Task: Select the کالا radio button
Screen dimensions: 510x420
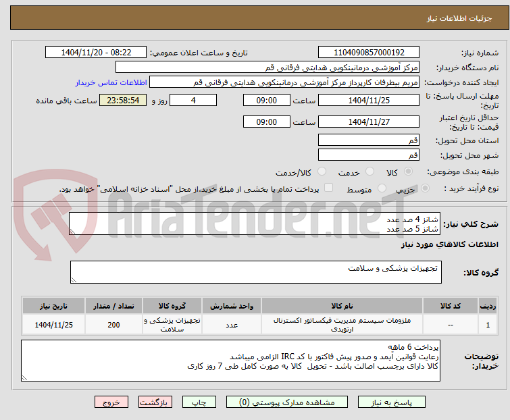Action: (x=408, y=172)
